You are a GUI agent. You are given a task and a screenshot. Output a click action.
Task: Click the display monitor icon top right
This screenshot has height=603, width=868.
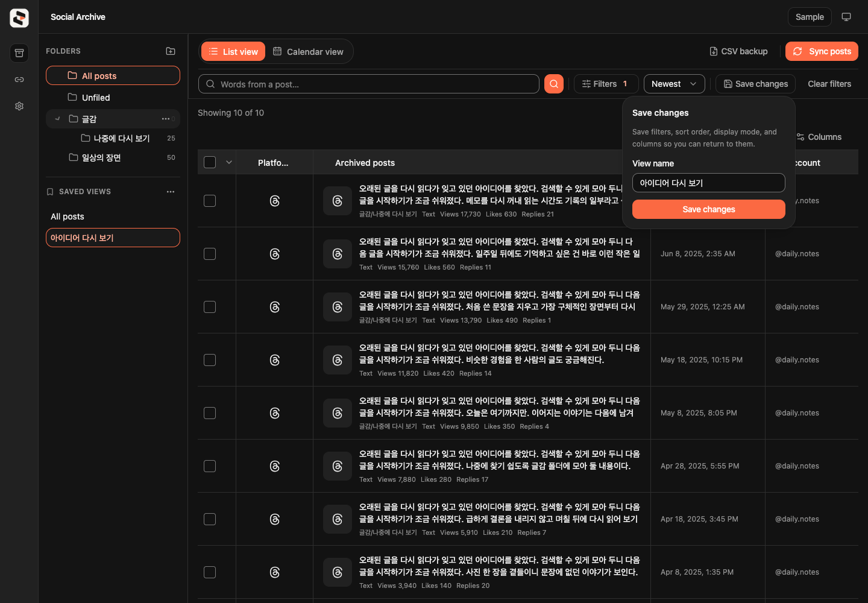click(x=846, y=17)
